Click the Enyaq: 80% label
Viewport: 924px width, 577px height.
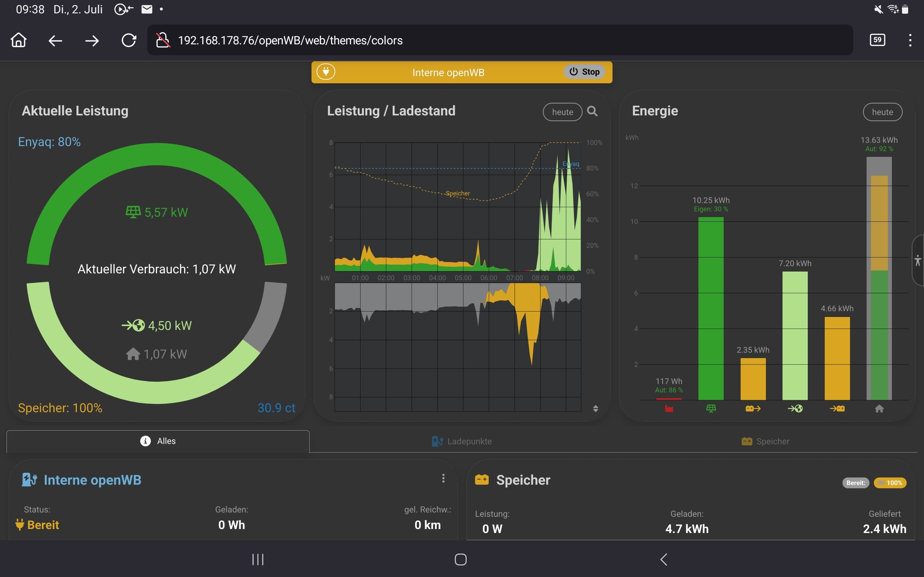coord(49,142)
